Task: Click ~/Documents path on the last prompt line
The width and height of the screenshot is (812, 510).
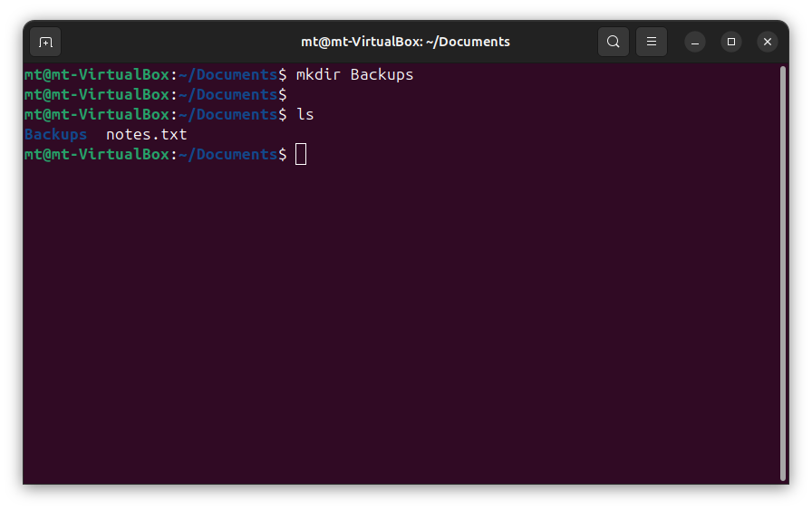Action: [227, 154]
